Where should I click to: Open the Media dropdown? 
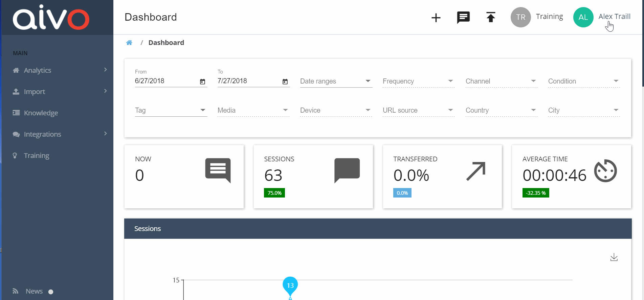pyautogui.click(x=253, y=110)
